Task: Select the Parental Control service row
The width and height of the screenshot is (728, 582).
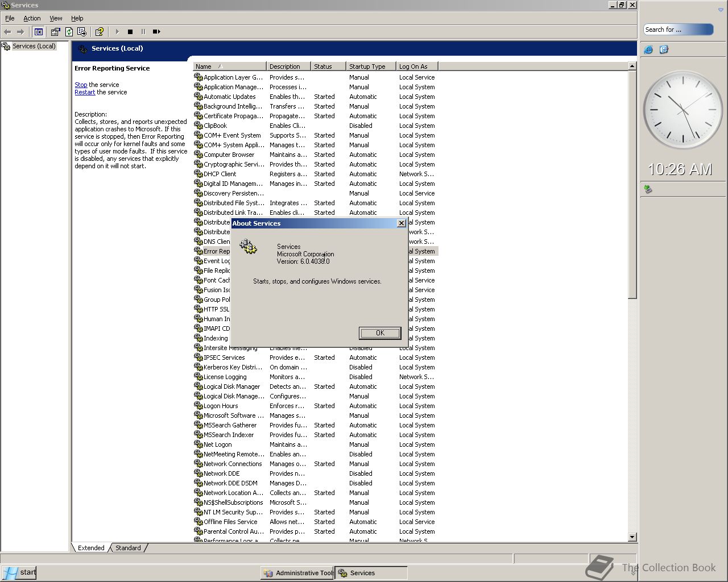Action: click(316, 531)
